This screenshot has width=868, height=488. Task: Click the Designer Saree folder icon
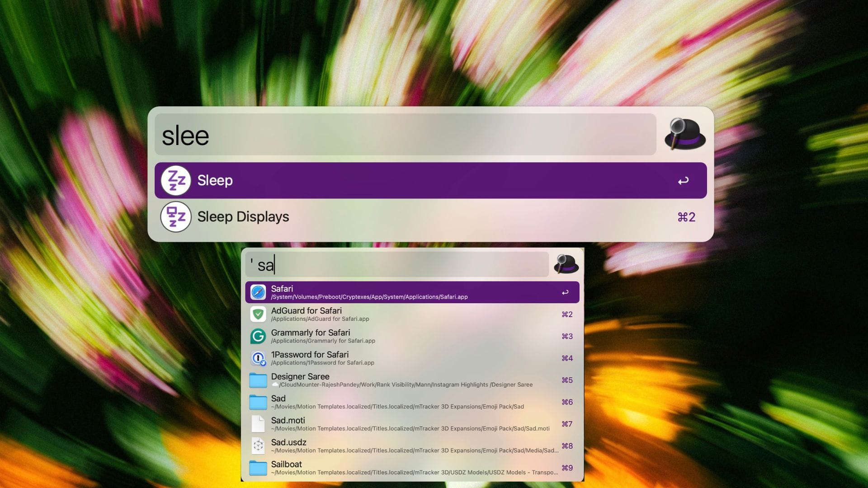[258, 380]
